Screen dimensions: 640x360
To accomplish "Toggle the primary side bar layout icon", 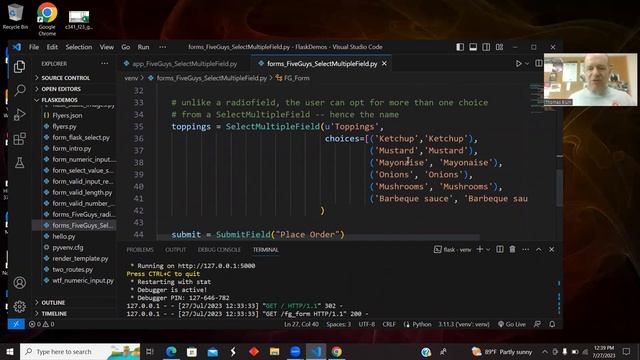I will (460, 47).
